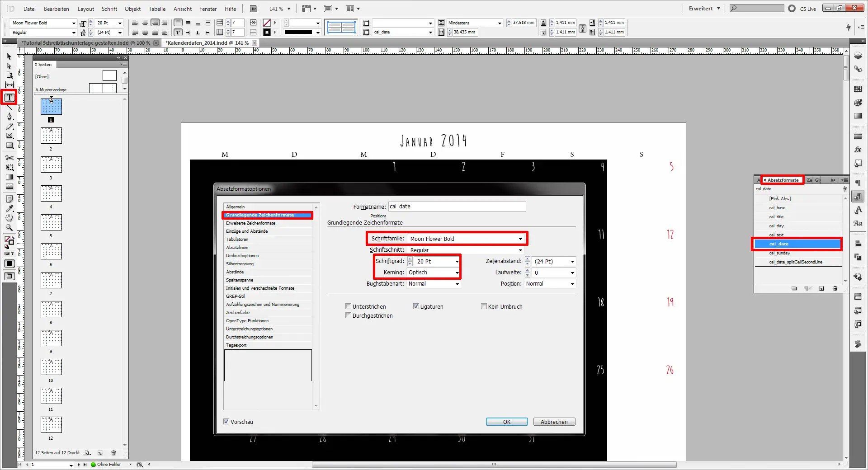Open the Color panel
This screenshot has width=868, height=470.
(858, 103)
